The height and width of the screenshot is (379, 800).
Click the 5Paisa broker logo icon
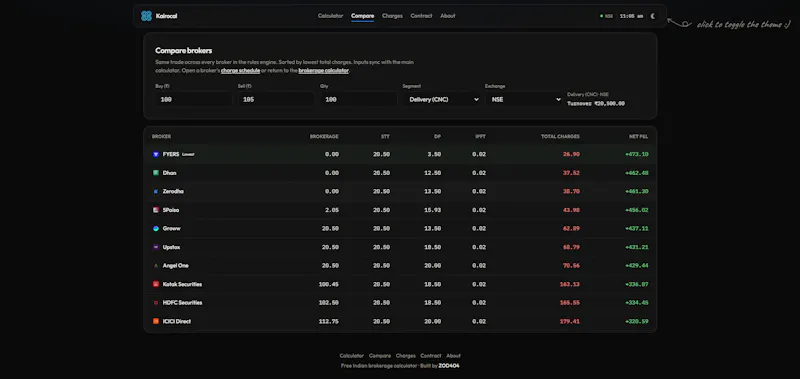(156, 210)
